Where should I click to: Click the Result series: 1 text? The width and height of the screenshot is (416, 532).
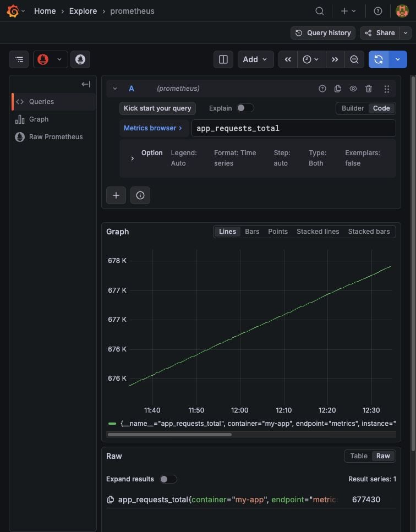pos(372,479)
